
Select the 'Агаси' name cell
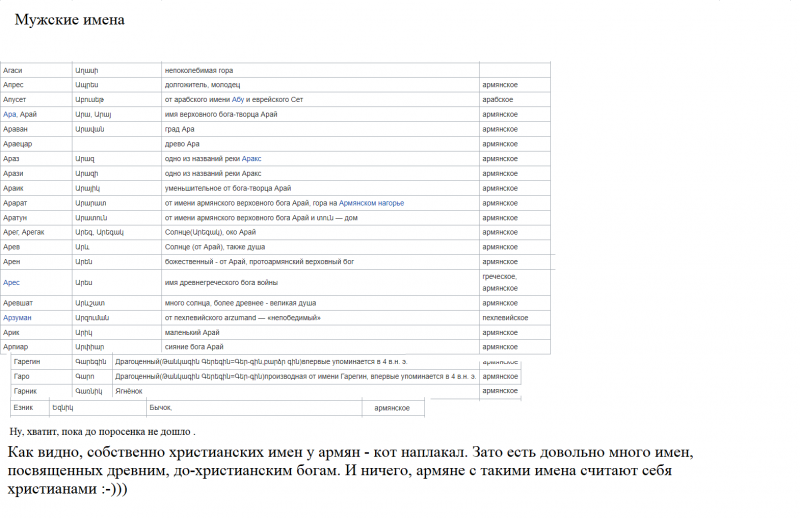(x=37, y=70)
